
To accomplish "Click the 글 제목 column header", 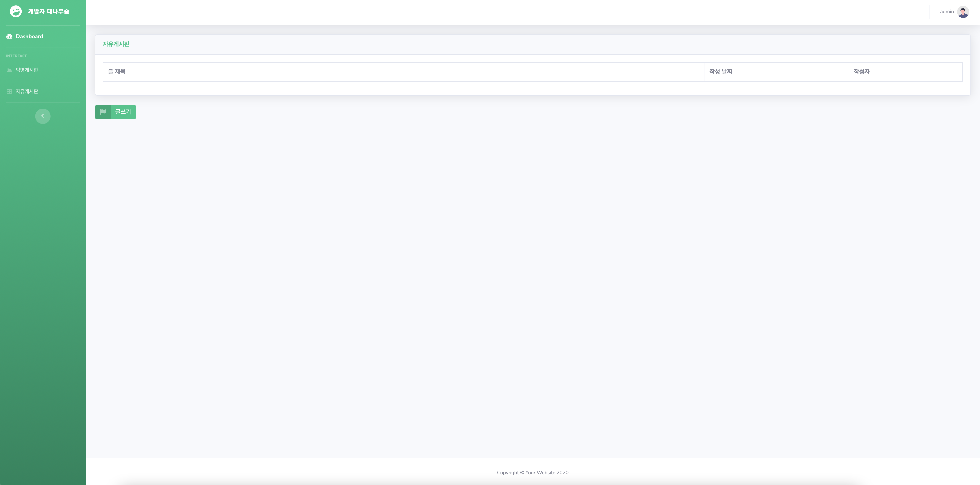I will tap(404, 72).
